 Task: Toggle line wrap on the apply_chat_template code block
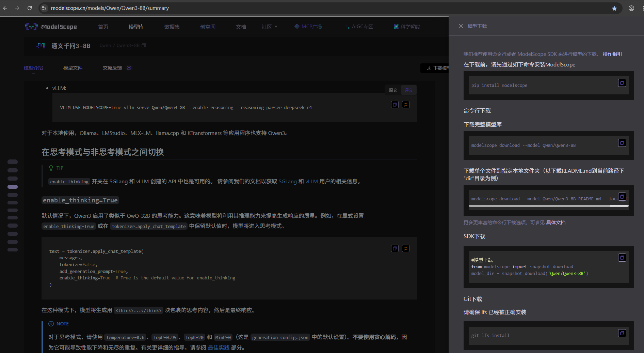pyautogui.click(x=406, y=248)
